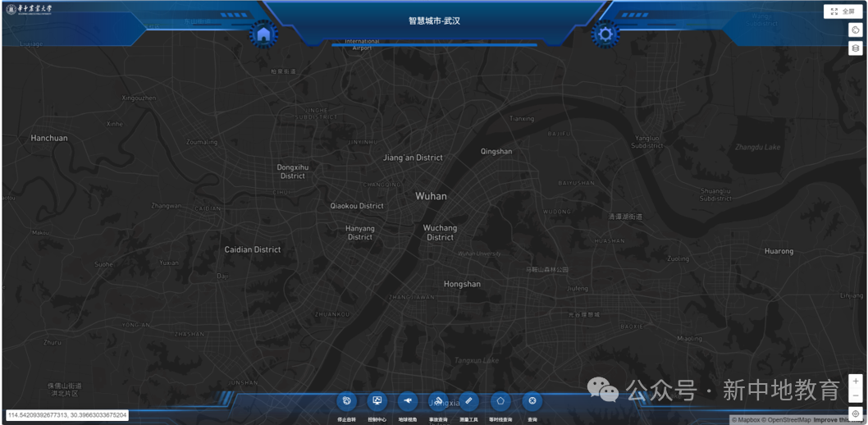Switch to 地球视角 globe view icon
Viewport: 868px width, 425px height.
[408, 400]
